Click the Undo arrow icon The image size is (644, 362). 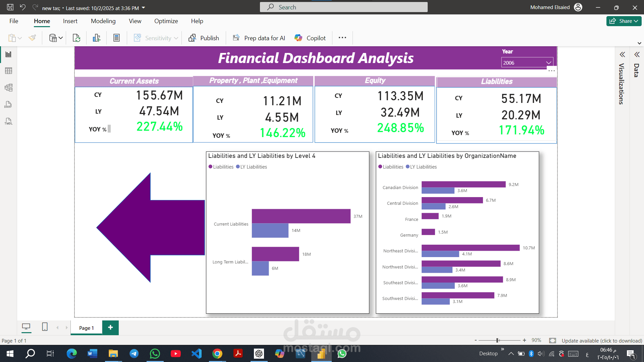(x=22, y=7)
